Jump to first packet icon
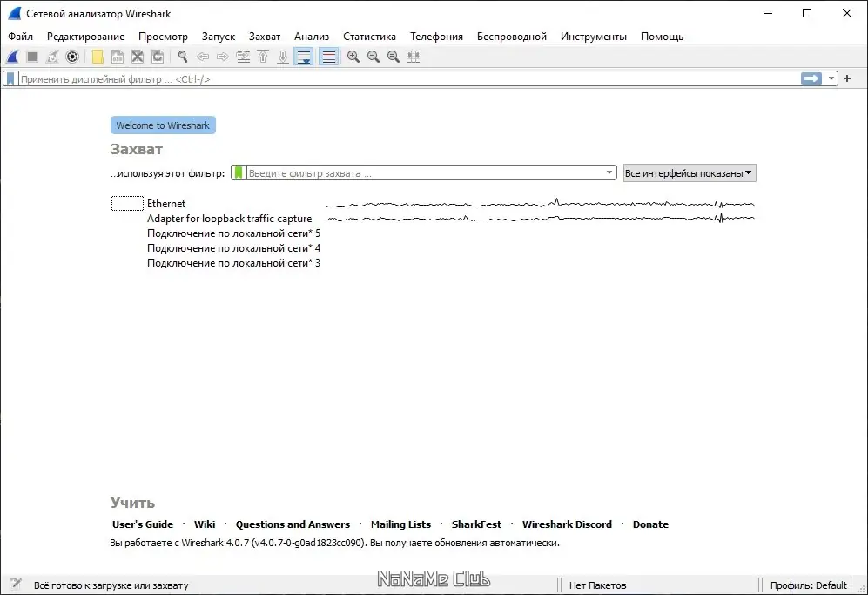The width and height of the screenshot is (868, 595). (263, 57)
